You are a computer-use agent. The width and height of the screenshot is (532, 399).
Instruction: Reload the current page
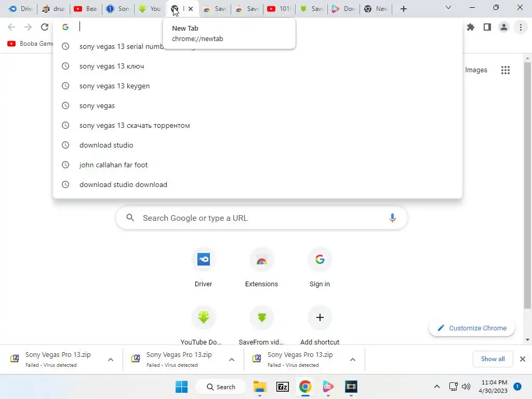(45, 27)
